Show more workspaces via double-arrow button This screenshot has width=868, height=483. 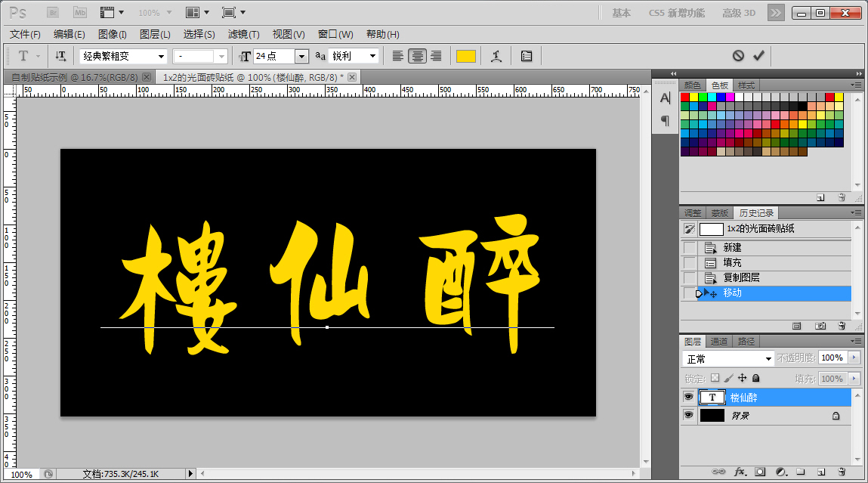tap(776, 13)
